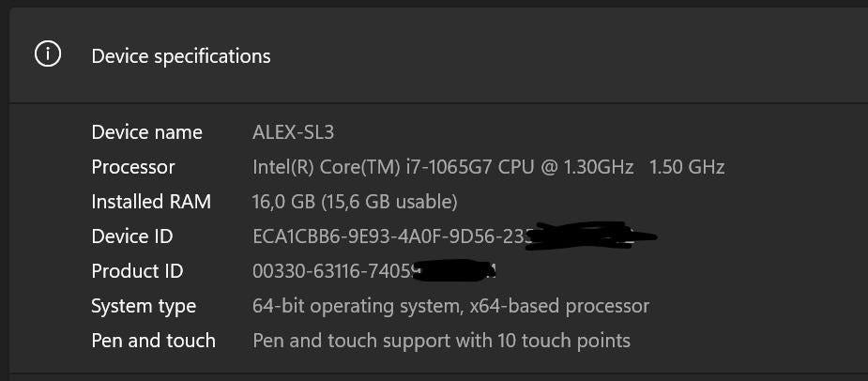Select the Product ID starting with 00330
The image size is (868, 381).
[x=333, y=271]
